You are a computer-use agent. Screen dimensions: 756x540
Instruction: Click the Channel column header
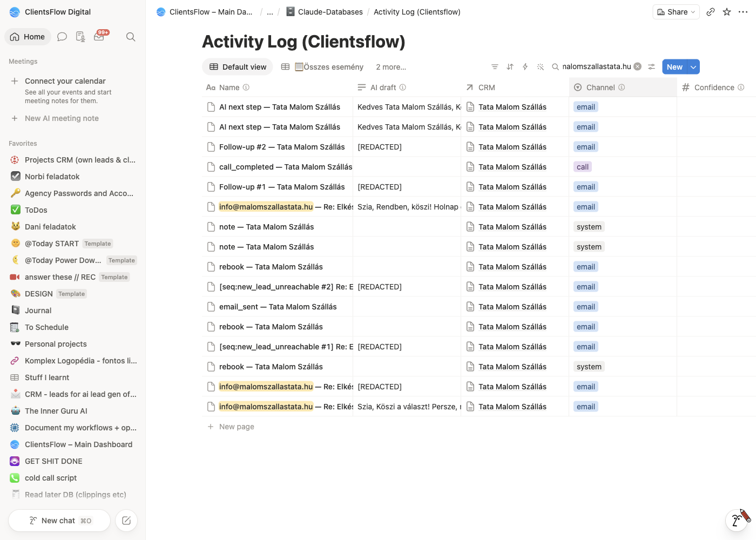[623, 87]
